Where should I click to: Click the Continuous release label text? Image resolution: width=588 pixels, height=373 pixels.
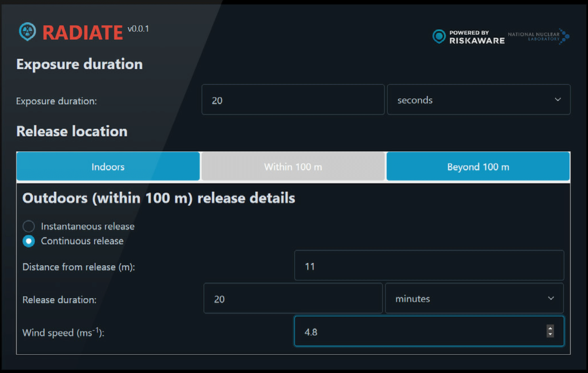(x=82, y=241)
